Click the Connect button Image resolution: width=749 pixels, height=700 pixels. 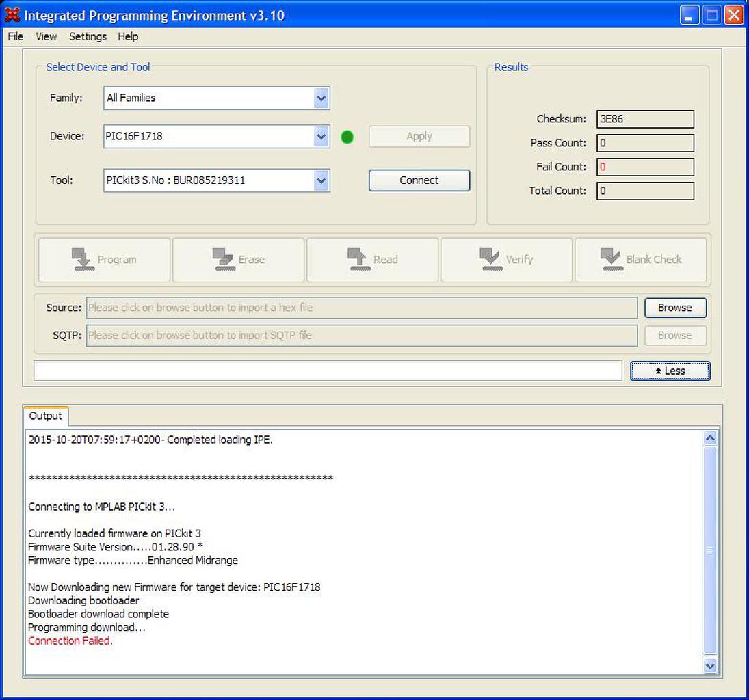(419, 180)
